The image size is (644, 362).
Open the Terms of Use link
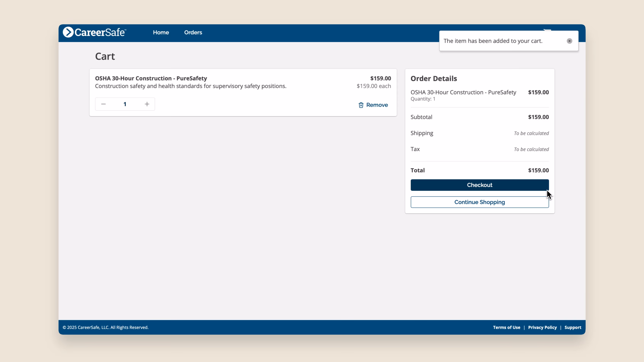(507, 327)
